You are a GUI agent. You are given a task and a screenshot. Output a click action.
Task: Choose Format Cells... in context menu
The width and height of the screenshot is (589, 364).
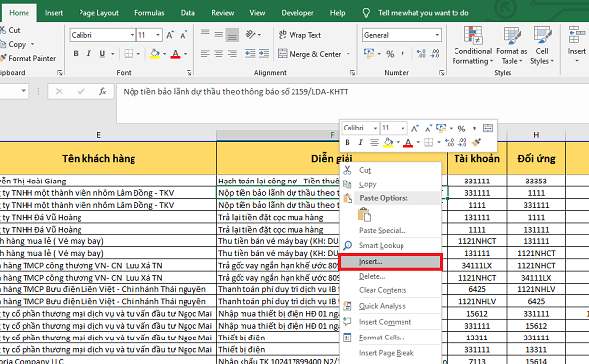point(390,338)
